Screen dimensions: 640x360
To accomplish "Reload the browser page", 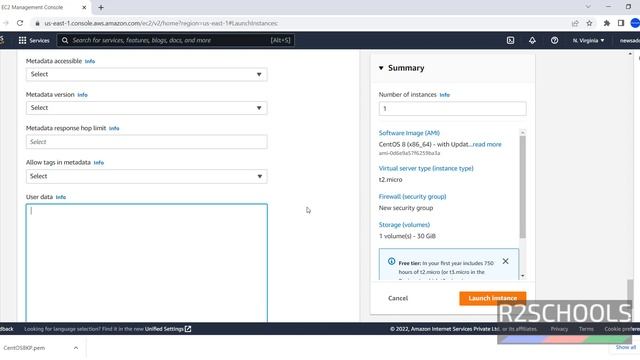I will click(x=20, y=23).
